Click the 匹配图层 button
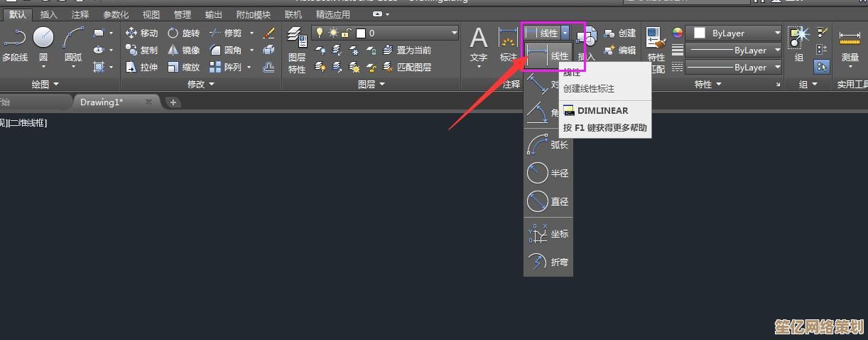This screenshot has width=868, height=340. 407,67
